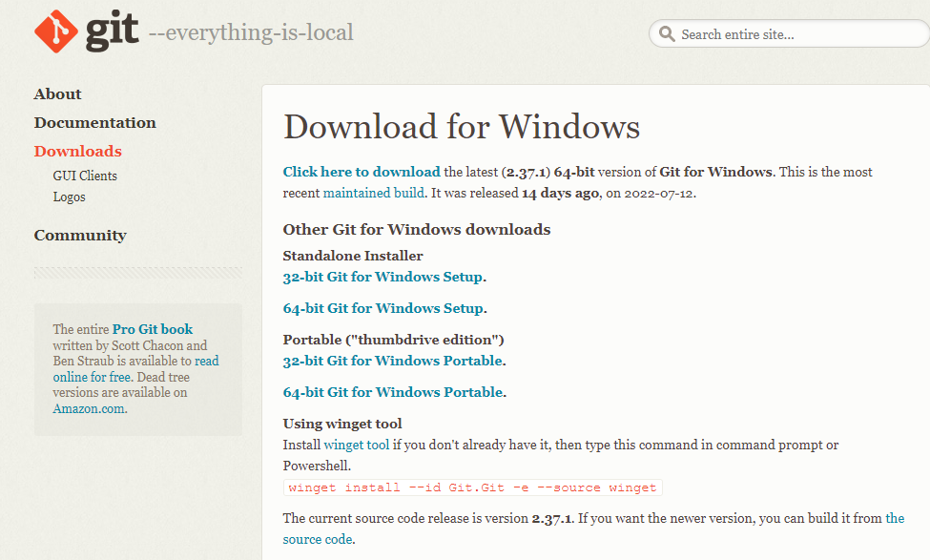Download the 64-bit Git for Windows Setup

[382, 309]
